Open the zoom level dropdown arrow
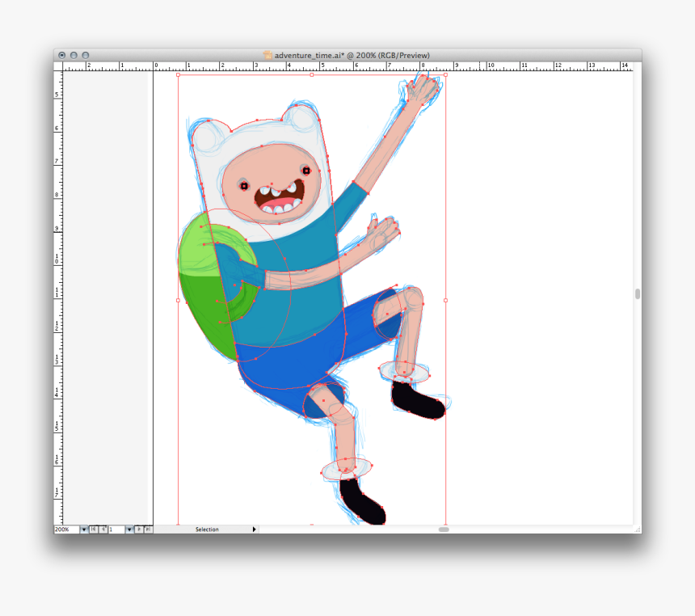This screenshot has width=695, height=616. [84, 530]
